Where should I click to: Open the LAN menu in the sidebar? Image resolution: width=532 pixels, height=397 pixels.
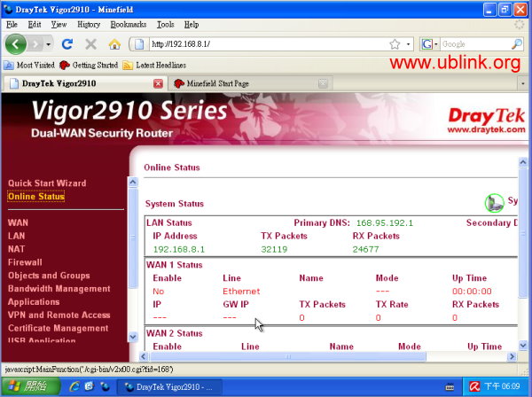click(x=16, y=236)
